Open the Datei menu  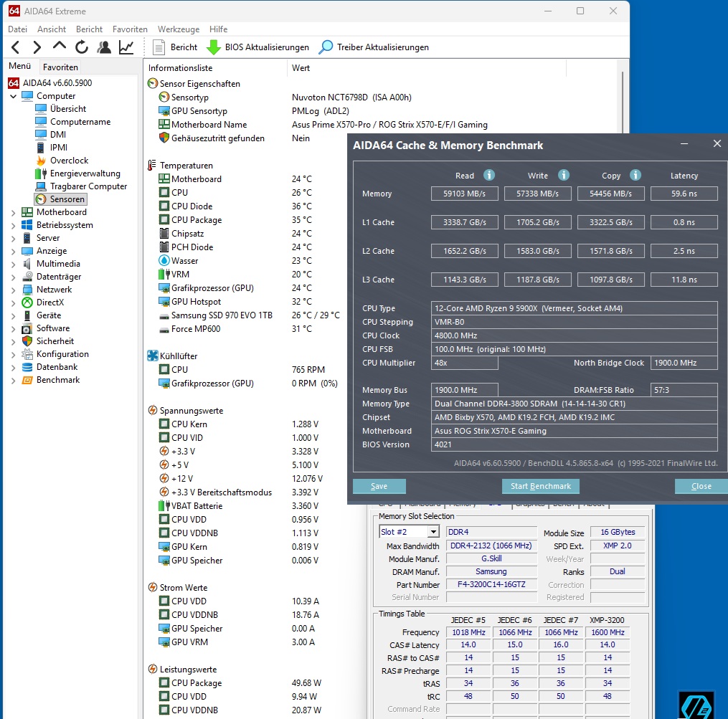[x=18, y=29]
